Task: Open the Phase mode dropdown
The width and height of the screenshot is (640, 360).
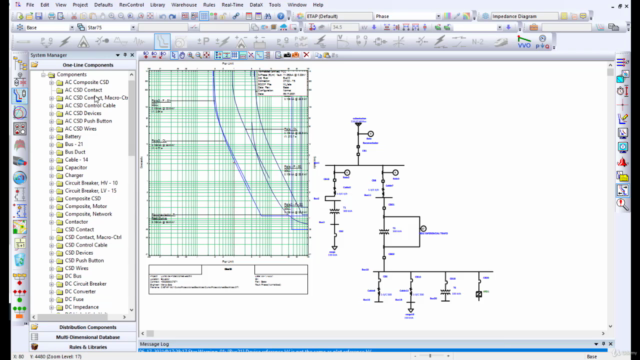Action: [438, 16]
